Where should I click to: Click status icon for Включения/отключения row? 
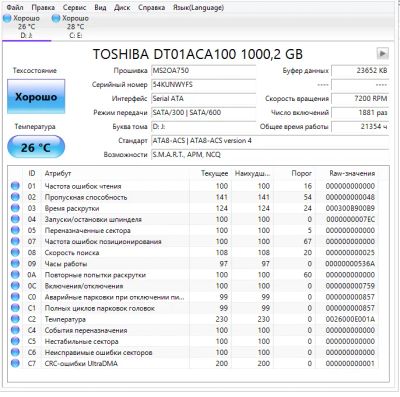(15, 286)
